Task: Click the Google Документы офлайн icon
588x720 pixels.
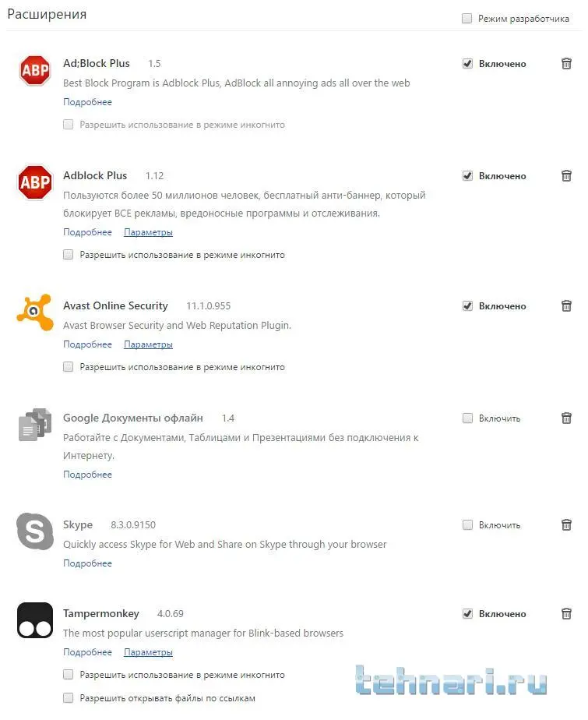Action: 34,425
